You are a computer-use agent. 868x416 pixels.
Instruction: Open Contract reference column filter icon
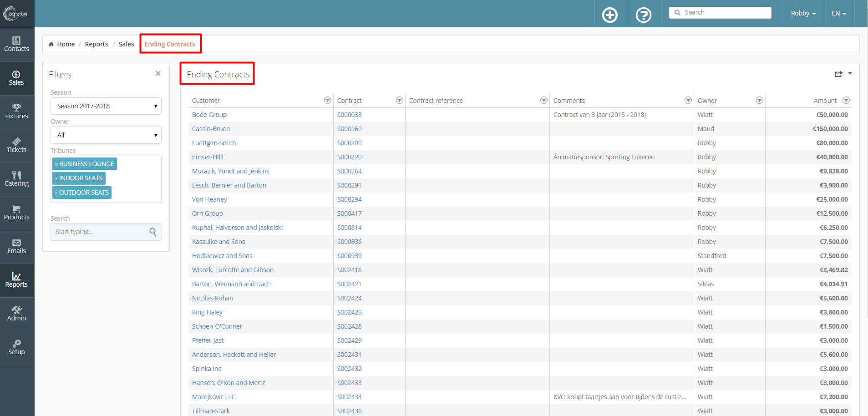(x=544, y=100)
